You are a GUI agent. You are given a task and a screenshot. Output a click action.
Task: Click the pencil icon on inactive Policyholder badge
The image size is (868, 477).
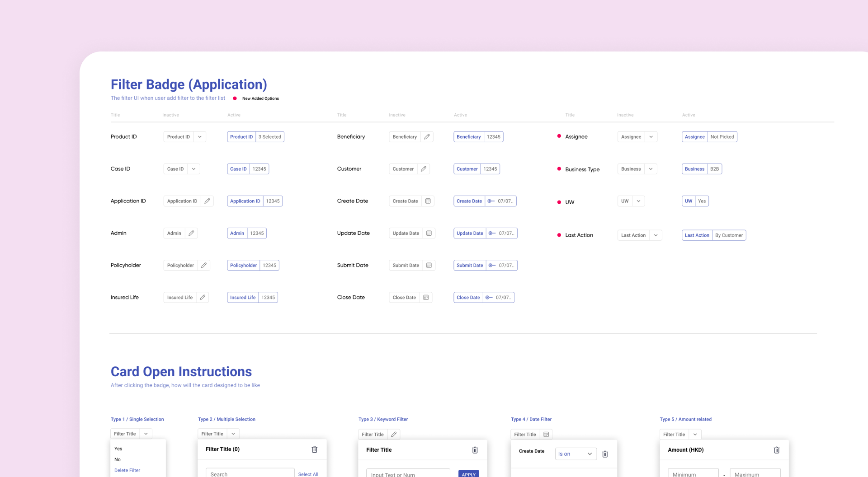pos(204,265)
